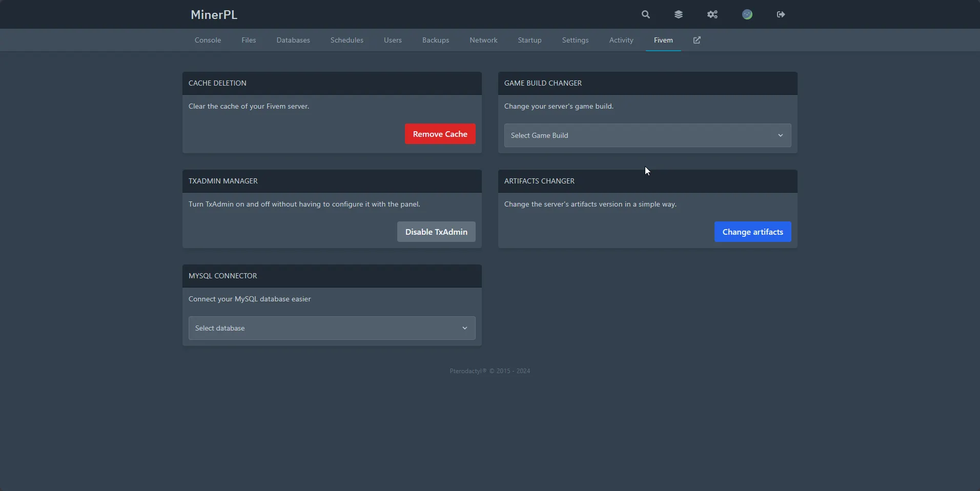Open the servers layers icon
The image size is (980, 491).
click(679, 14)
